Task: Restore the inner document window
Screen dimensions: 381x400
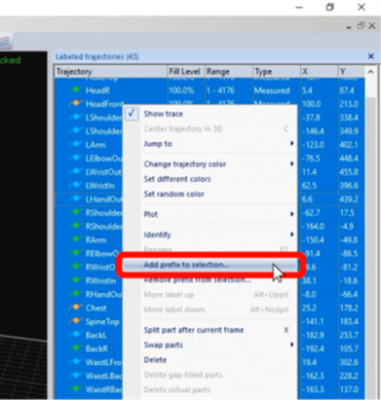Action: (360, 26)
